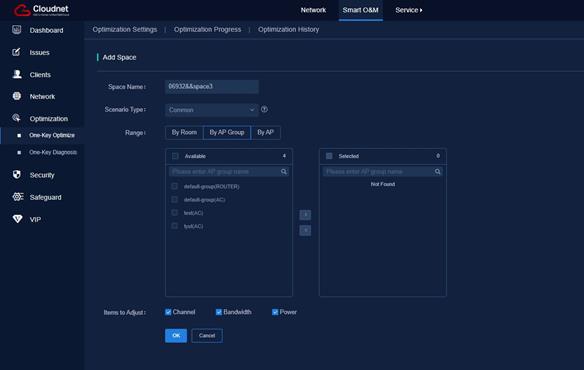Screen dimensions: 584x370
Task: Uncheck the Bandwidth checkbox
Action: [219, 312]
